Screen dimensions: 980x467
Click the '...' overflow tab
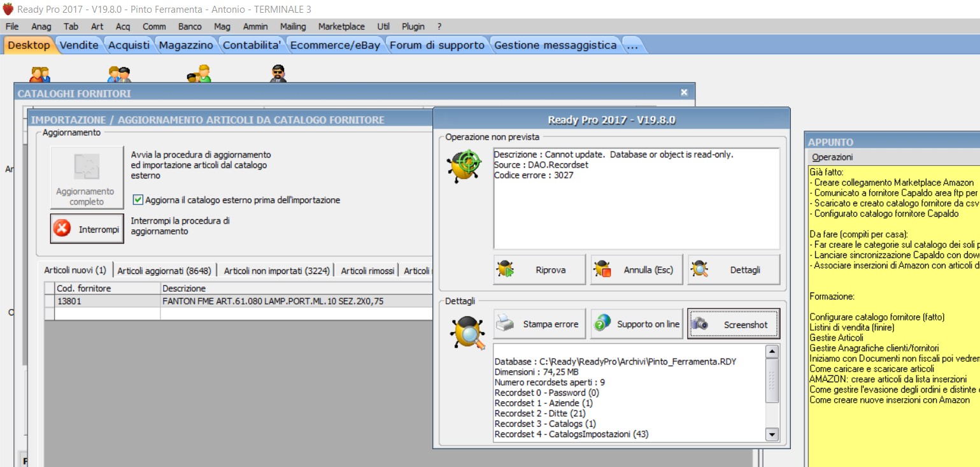click(632, 45)
